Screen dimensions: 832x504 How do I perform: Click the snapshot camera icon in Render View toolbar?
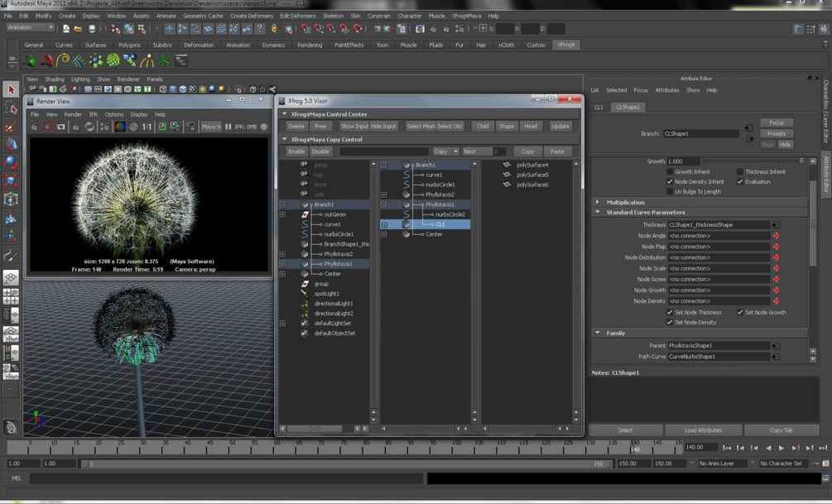60,127
